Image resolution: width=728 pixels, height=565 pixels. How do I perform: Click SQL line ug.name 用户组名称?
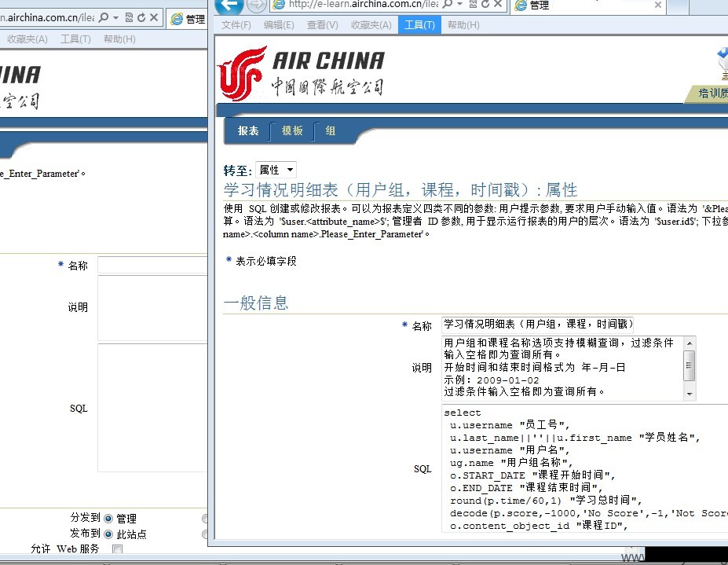[x=512, y=463]
